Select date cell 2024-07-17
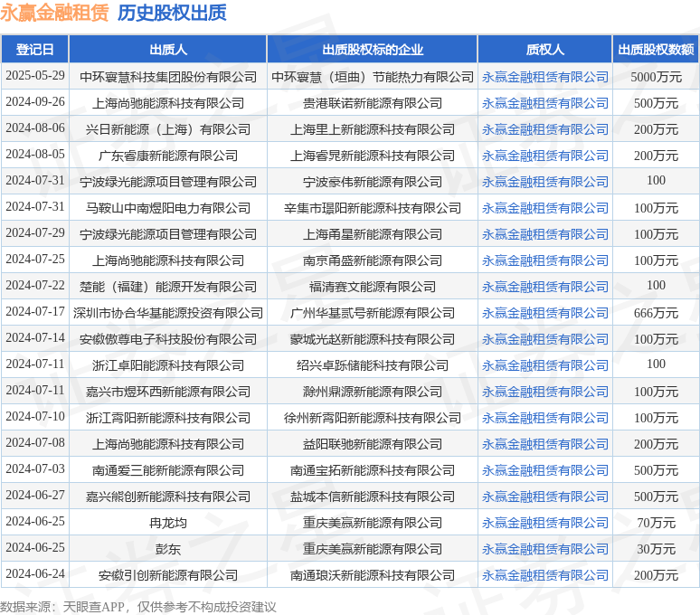This screenshot has height=615, width=700. (35, 313)
